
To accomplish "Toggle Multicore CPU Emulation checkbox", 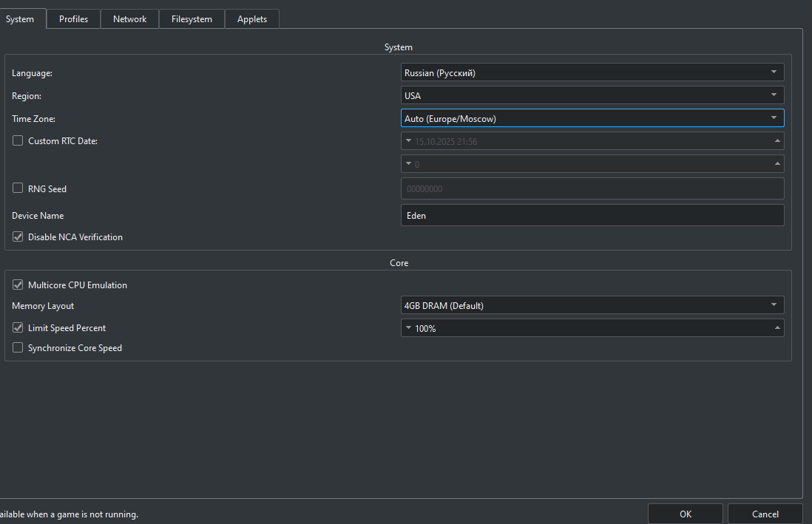I will pos(18,285).
